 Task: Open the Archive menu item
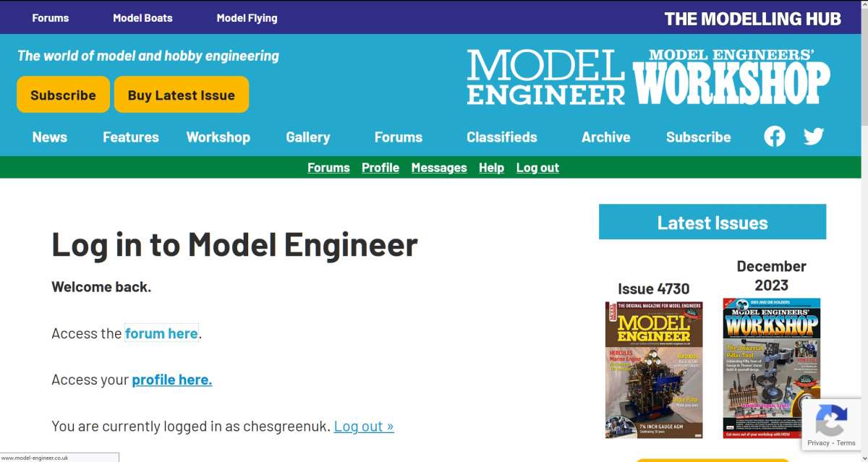[x=606, y=137]
